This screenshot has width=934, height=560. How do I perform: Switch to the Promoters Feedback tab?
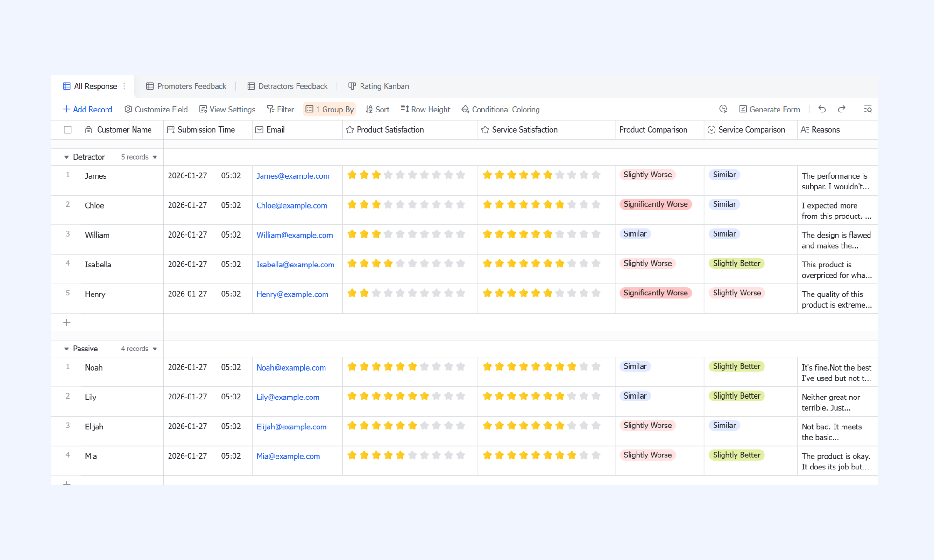click(x=186, y=86)
